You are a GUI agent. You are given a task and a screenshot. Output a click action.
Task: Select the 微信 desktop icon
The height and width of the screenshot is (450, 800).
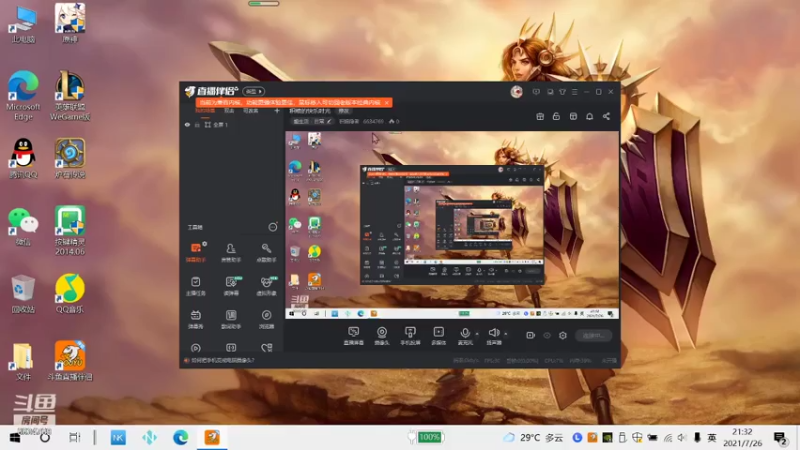pos(23,226)
